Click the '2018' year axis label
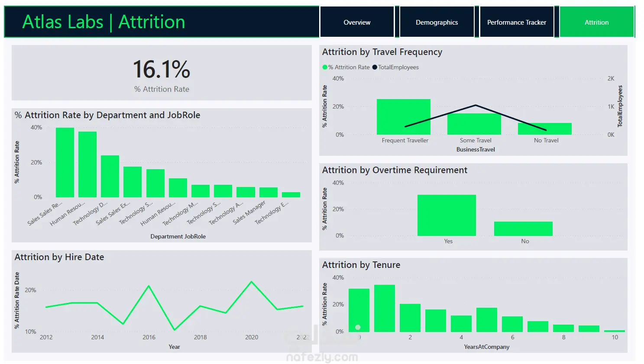This screenshot has height=364, width=644. (200, 337)
